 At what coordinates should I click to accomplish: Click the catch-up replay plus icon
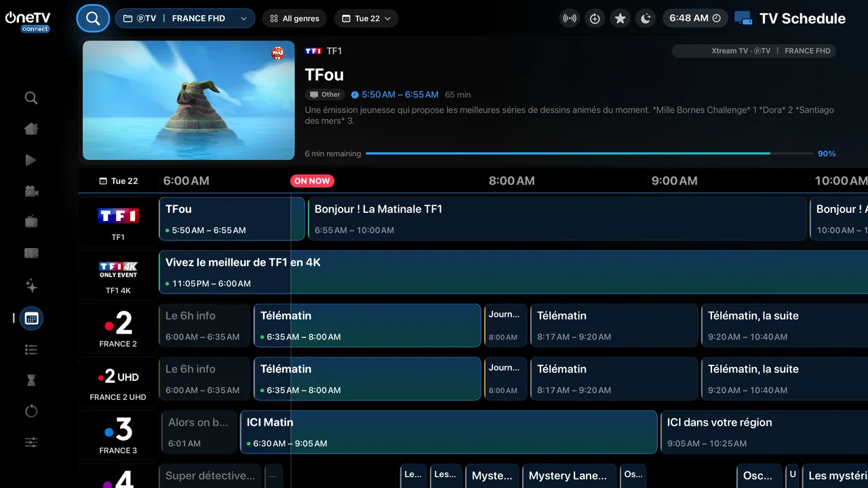tap(595, 18)
